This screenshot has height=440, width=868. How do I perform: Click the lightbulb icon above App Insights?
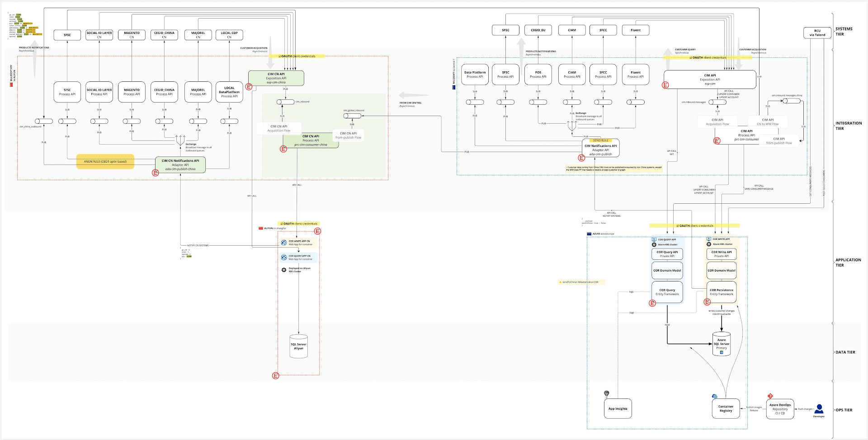[x=607, y=394]
